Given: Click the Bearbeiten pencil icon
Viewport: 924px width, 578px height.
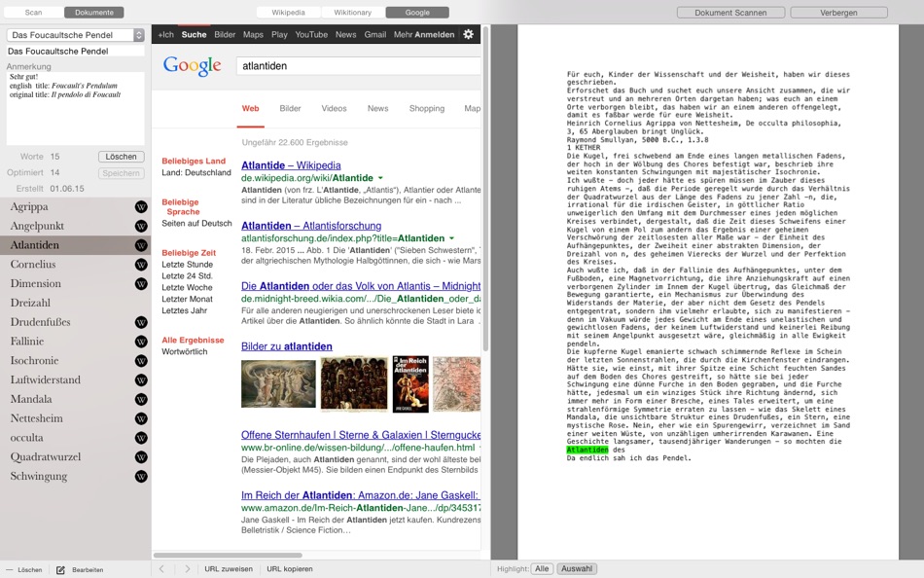Looking at the screenshot, I should click(60, 567).
